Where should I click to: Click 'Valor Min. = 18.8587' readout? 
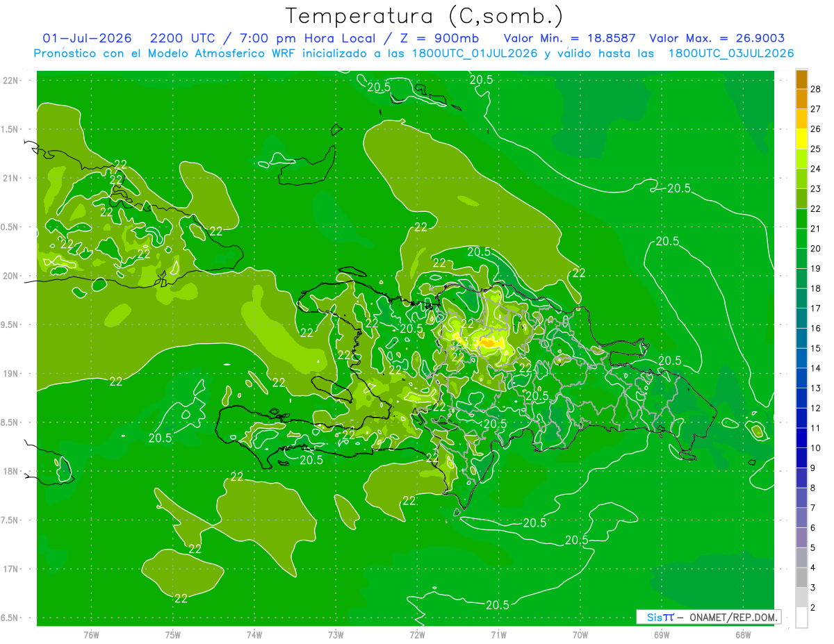(569, 38)
